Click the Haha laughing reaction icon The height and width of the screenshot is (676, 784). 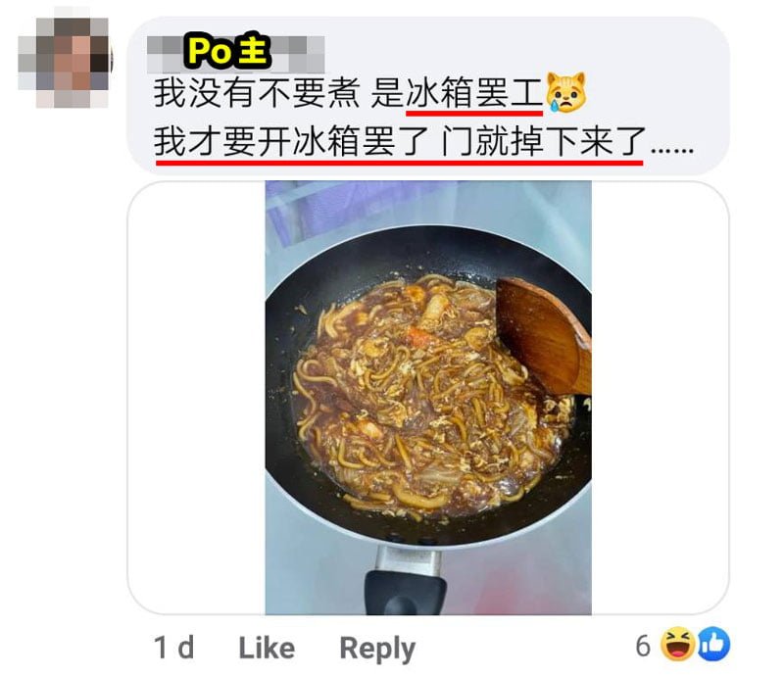point(677,644)
